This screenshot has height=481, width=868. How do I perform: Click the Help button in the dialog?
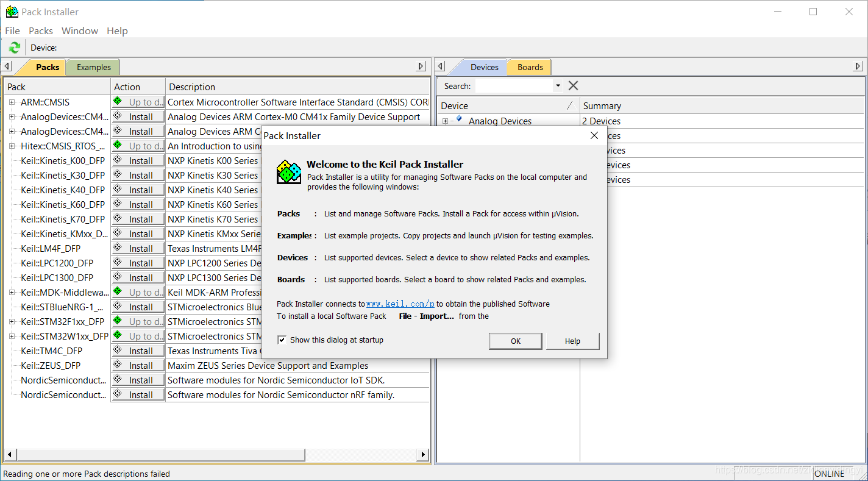pyautogui.click(x=572, y=341)
